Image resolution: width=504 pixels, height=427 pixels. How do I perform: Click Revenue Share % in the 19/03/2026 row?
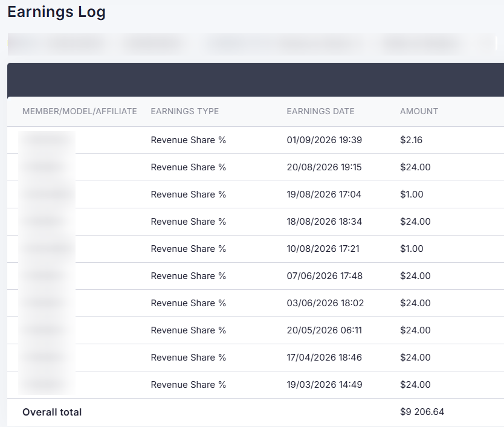189,385
